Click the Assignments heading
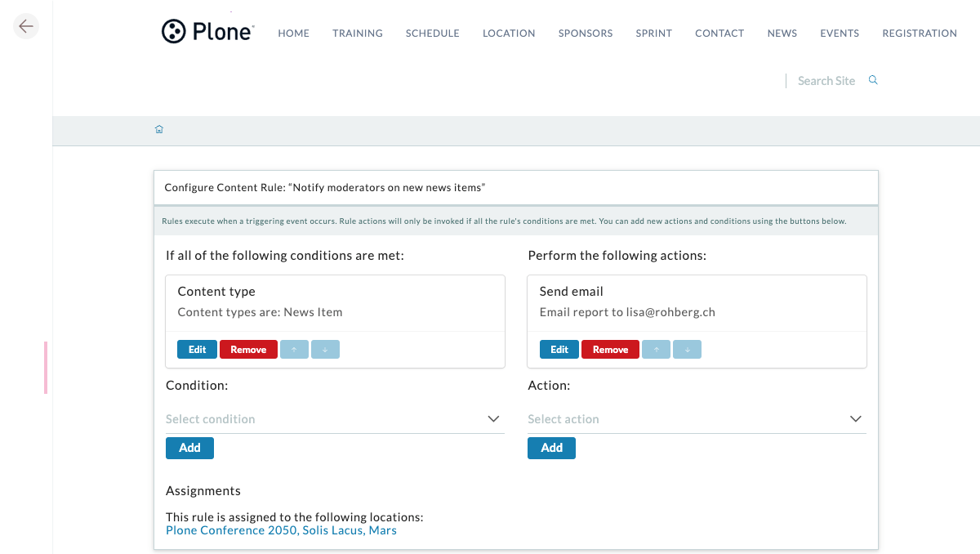Viewport: 980px width, 554px height. click(203, 491)
